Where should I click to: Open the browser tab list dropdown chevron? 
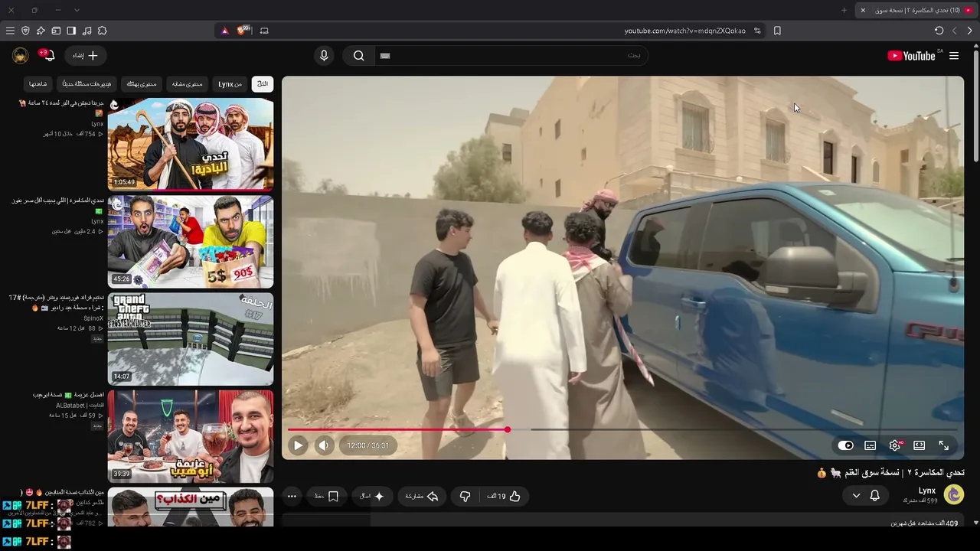(x=77, y=10)
